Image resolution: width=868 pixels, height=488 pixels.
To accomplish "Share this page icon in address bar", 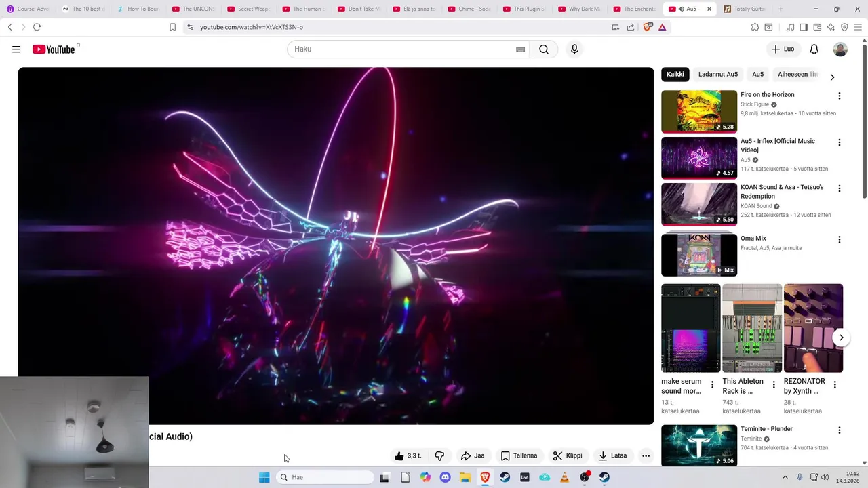I will (631, 27).
